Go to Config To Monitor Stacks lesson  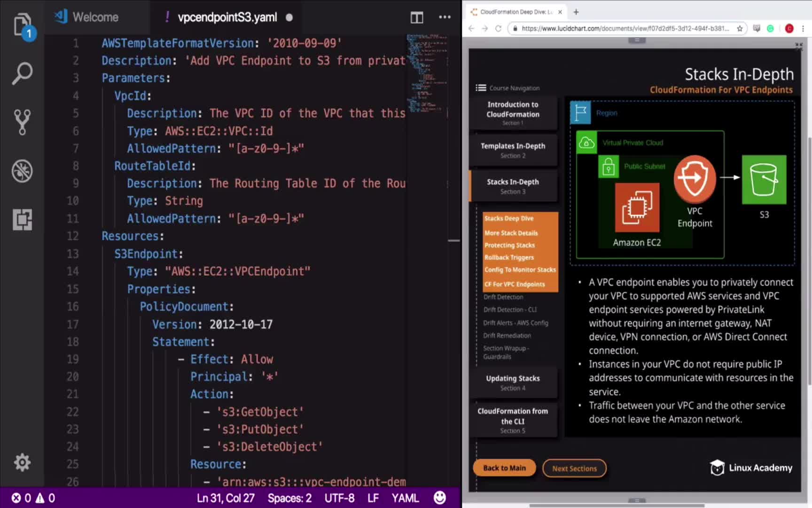(520, 270)
